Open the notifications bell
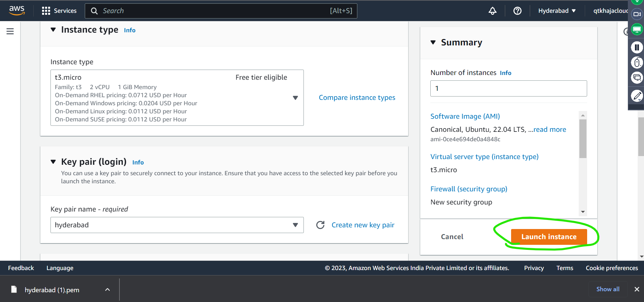The height and width of the screenshot is (302, 644). pos(493,11)
